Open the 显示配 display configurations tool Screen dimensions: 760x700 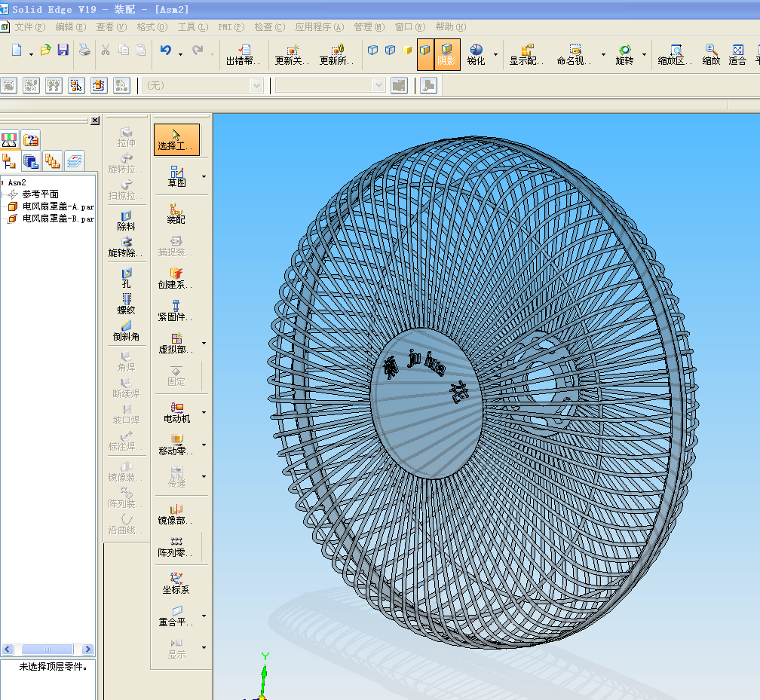click(x=526, y=55)
